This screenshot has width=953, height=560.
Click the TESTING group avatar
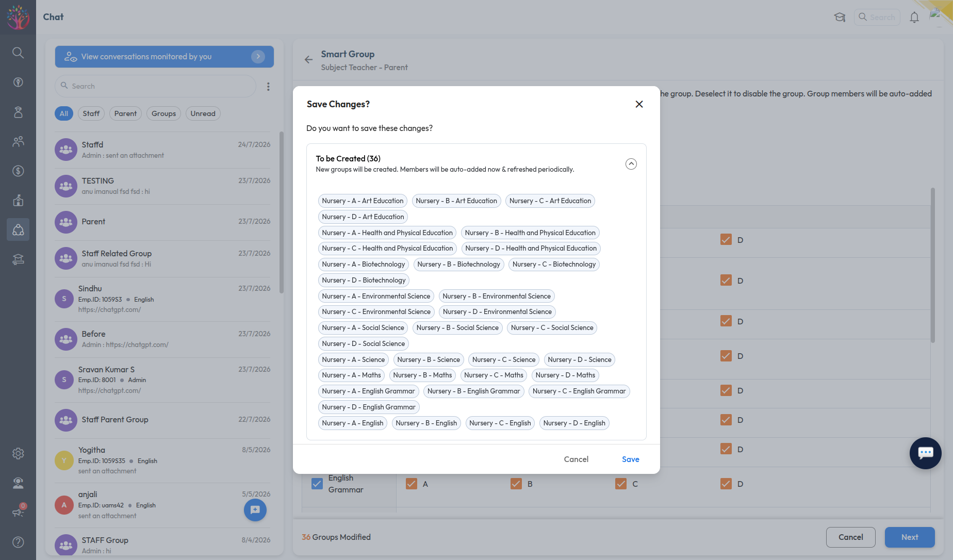66,186
